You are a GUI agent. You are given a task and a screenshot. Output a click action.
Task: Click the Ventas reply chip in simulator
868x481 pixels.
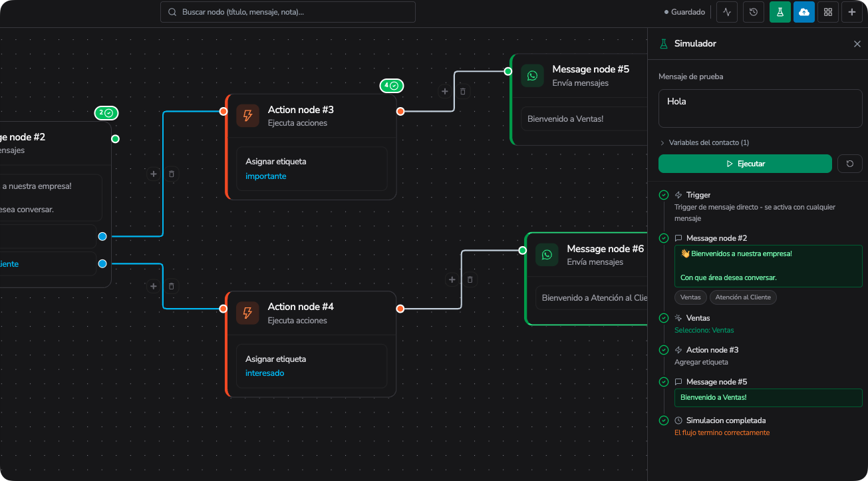click(x=690, y=297)
